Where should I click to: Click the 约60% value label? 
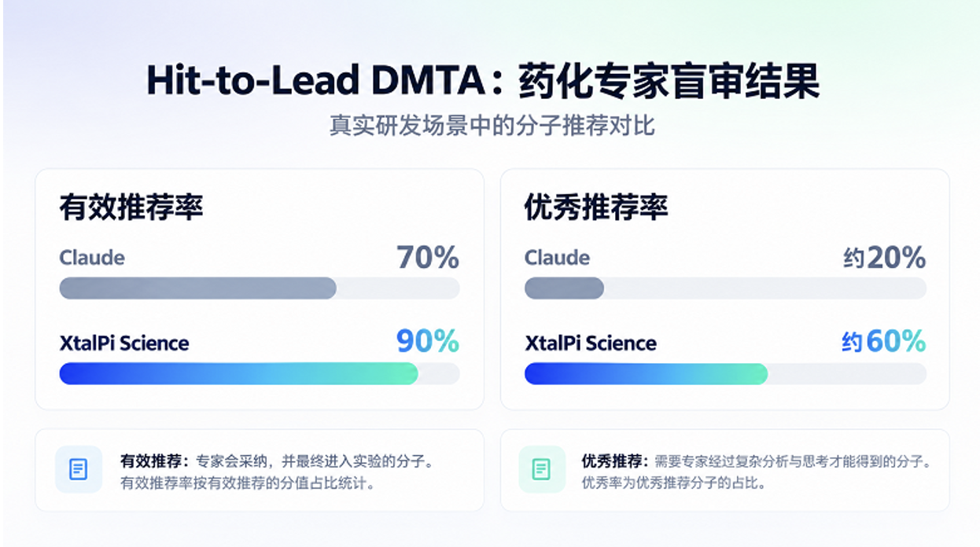click(884, 341)
